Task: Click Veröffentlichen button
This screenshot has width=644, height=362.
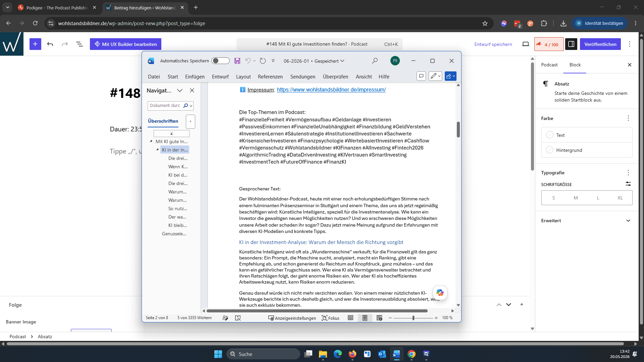Action: pos(600,44)
